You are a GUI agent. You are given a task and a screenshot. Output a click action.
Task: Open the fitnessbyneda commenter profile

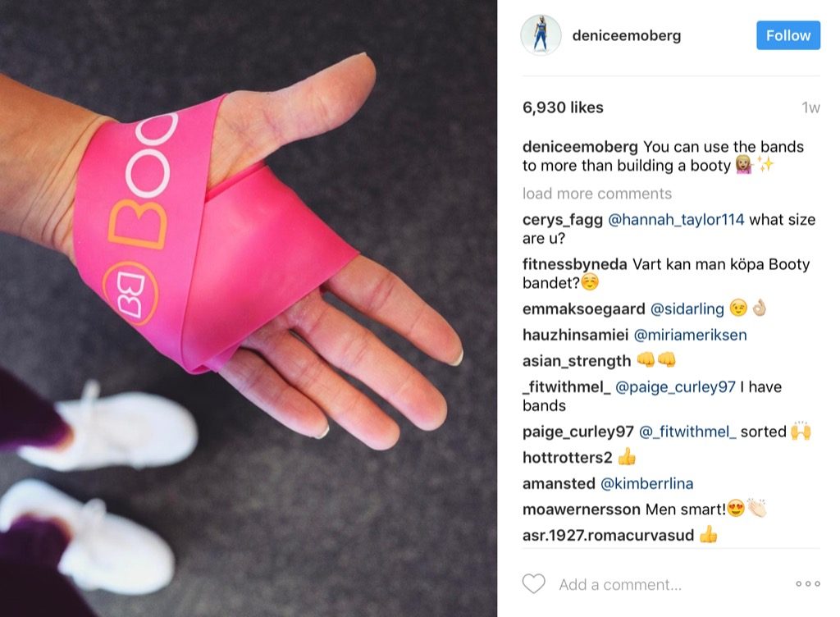[x=575, y=264]
